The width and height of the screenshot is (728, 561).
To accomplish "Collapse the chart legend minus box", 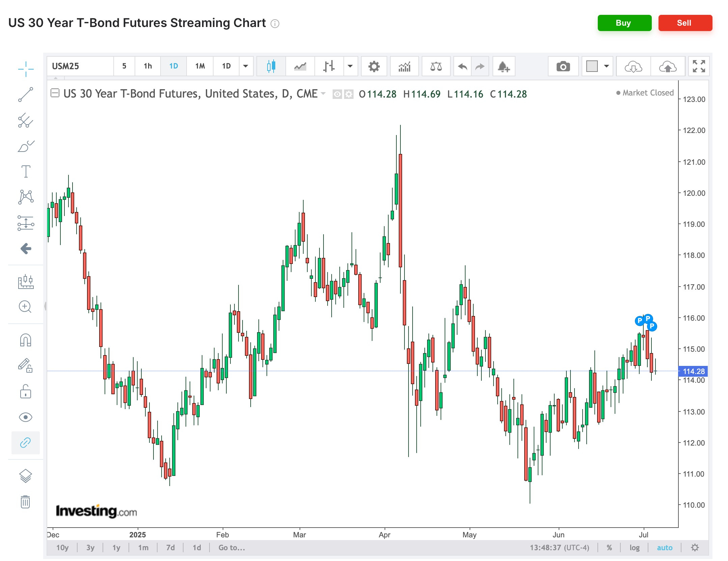I will point(55,93).
